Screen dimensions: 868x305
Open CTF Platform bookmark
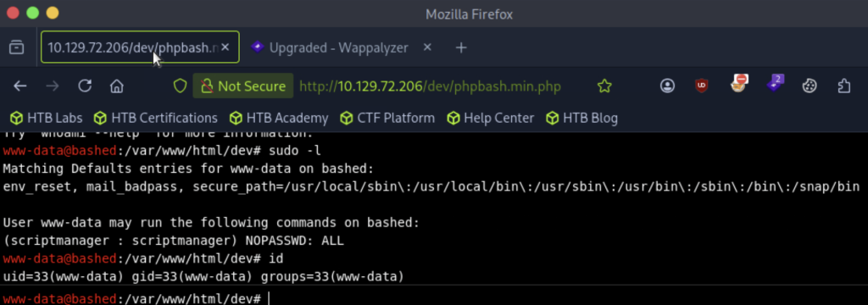coord(387,118)
